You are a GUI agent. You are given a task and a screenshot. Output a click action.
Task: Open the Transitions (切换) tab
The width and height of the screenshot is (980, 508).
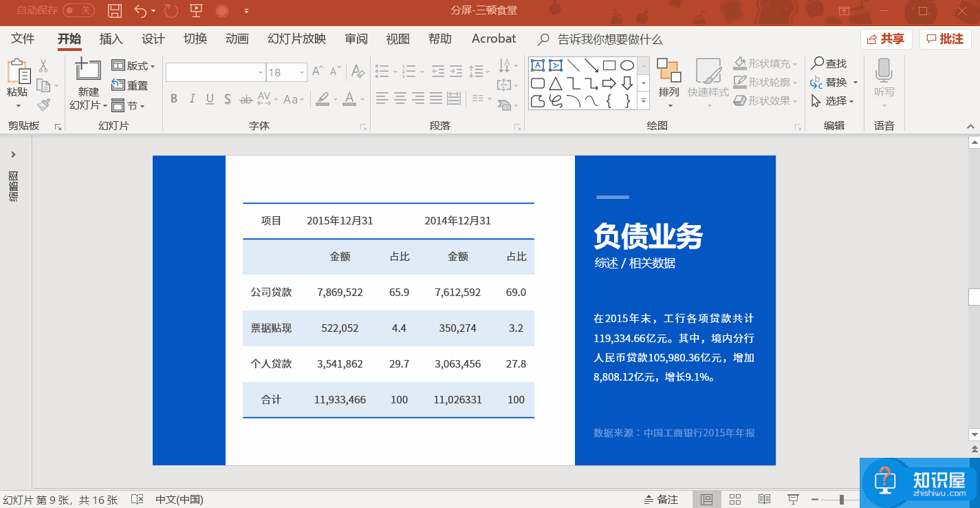point(195,39)
